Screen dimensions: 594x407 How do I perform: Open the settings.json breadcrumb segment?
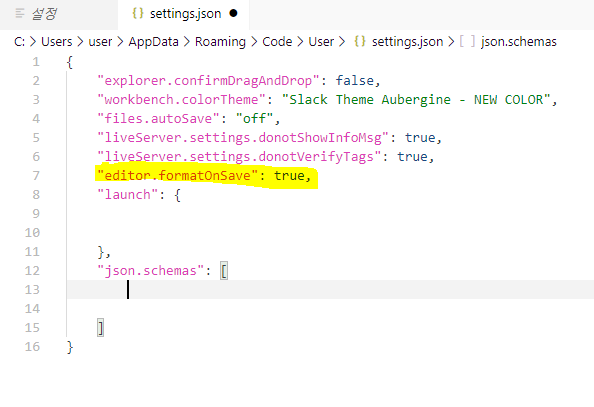[x=407, y=41]
